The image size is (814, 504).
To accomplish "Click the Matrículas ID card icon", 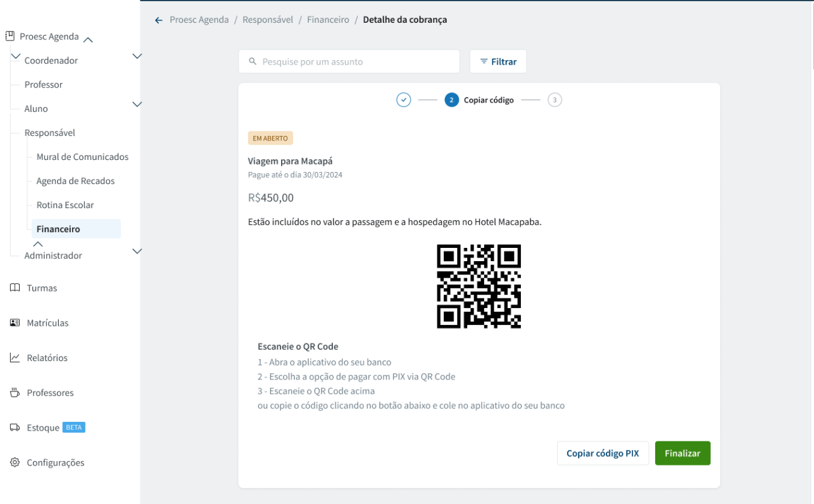I will 15,323.
